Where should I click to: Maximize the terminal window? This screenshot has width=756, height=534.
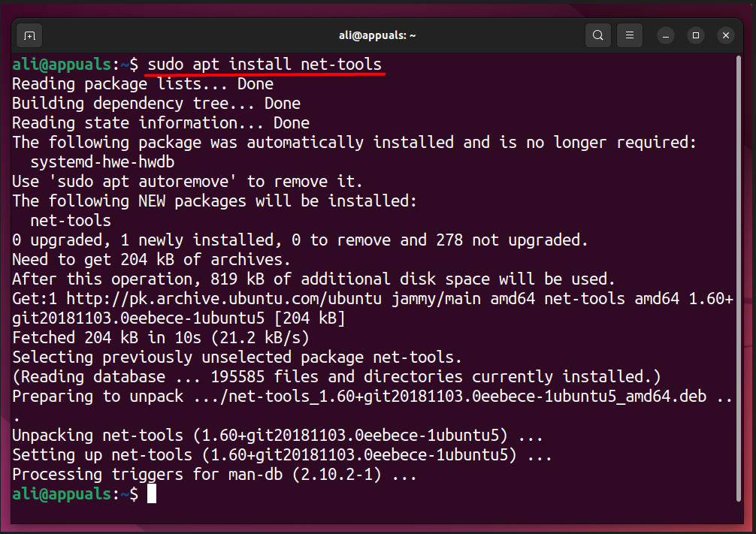pos(696,35)
